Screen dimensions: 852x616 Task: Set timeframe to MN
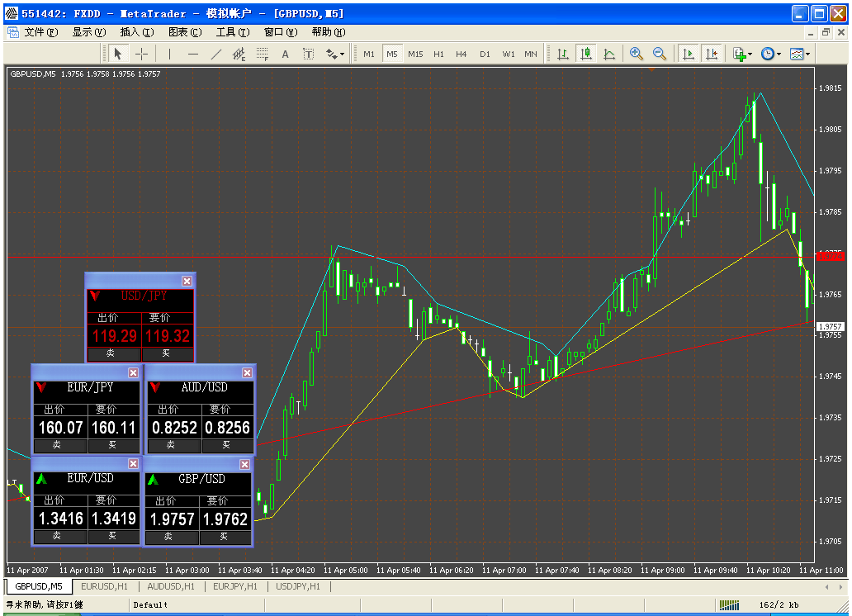tap(530, 54)
